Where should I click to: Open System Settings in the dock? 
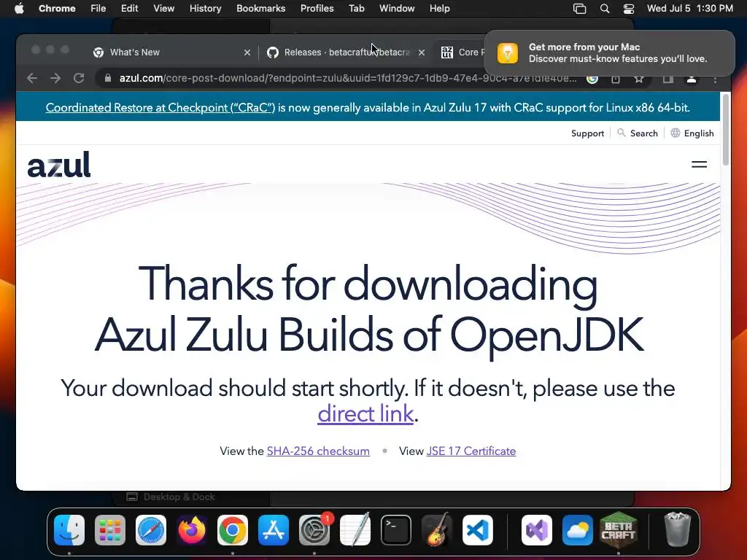click(314, 530)
